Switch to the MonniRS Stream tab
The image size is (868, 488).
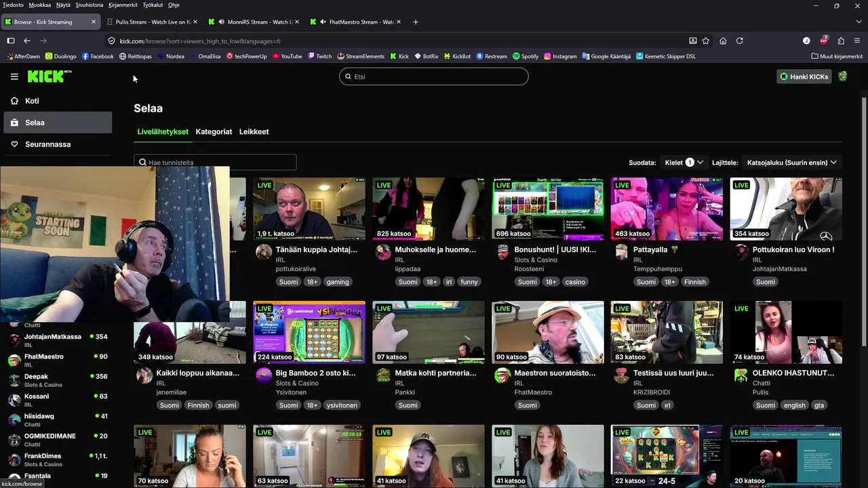pyautogui.click(x=254, y=22)
